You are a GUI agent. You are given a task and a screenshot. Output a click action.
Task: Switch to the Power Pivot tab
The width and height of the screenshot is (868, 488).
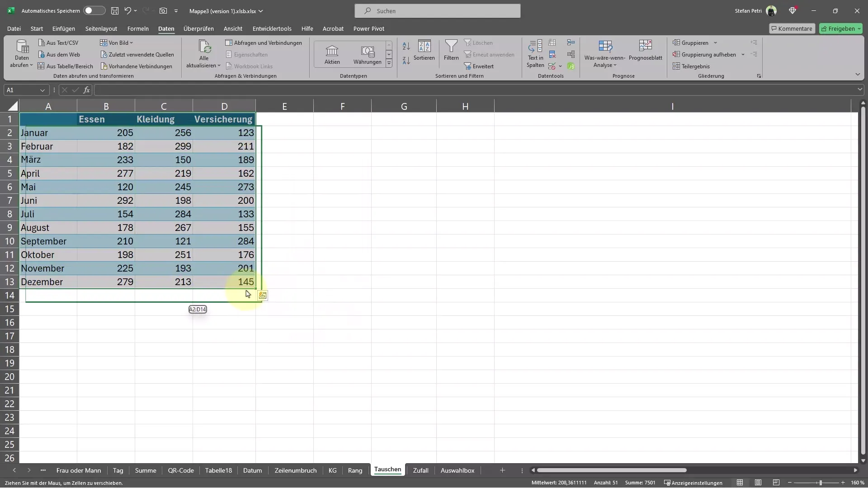pos(369,28)
